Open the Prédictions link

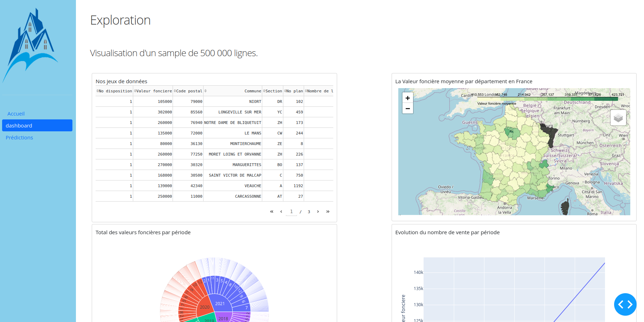(x=19, y=138)
